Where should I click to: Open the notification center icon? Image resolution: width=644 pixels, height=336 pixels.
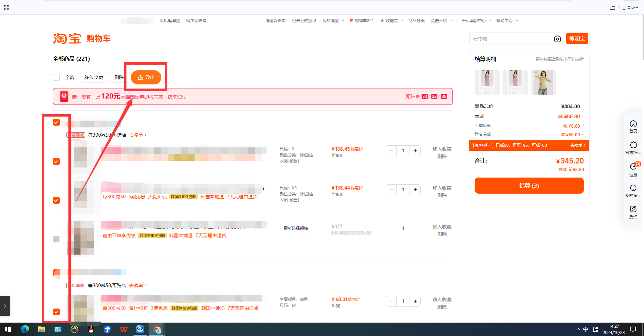pyautogui.click(x=633, y=329)
